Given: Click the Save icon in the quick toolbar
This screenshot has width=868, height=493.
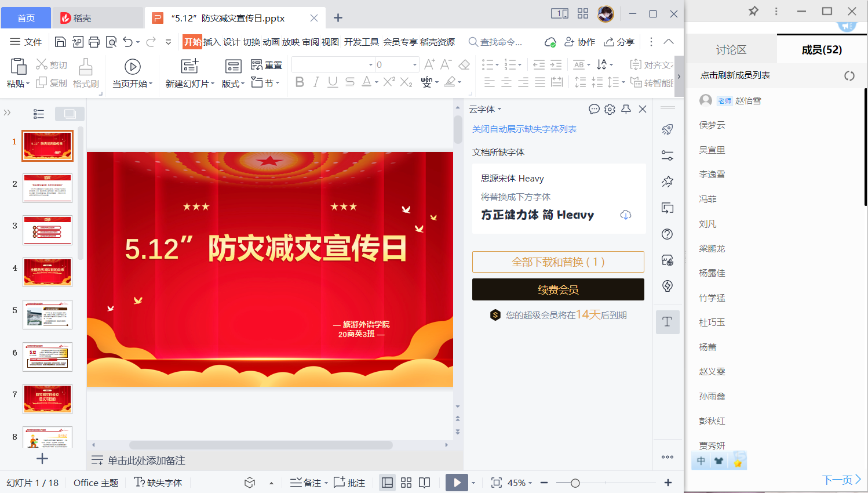Looking at the screenshot, I should click(x=60, y=42).
